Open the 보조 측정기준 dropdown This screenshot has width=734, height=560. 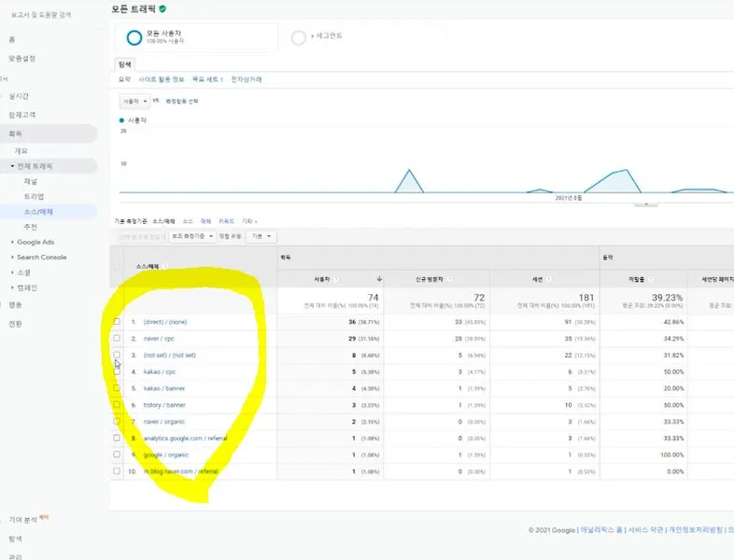click(192, 236)
